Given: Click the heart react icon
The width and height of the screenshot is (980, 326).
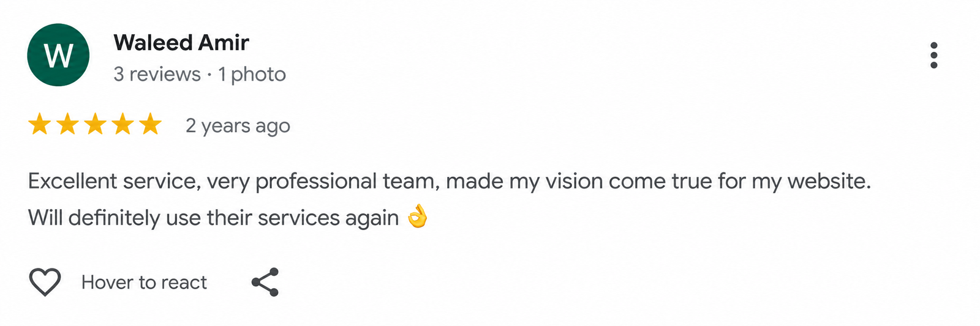Looking at the screenshot, I should (45, 282).
